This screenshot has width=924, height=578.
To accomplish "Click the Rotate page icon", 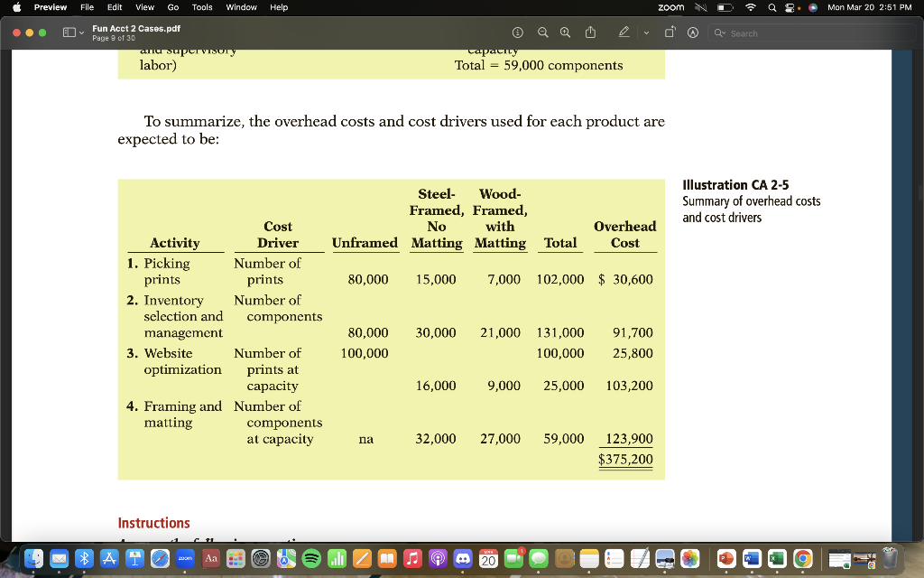I will click(x=670, y=33).
